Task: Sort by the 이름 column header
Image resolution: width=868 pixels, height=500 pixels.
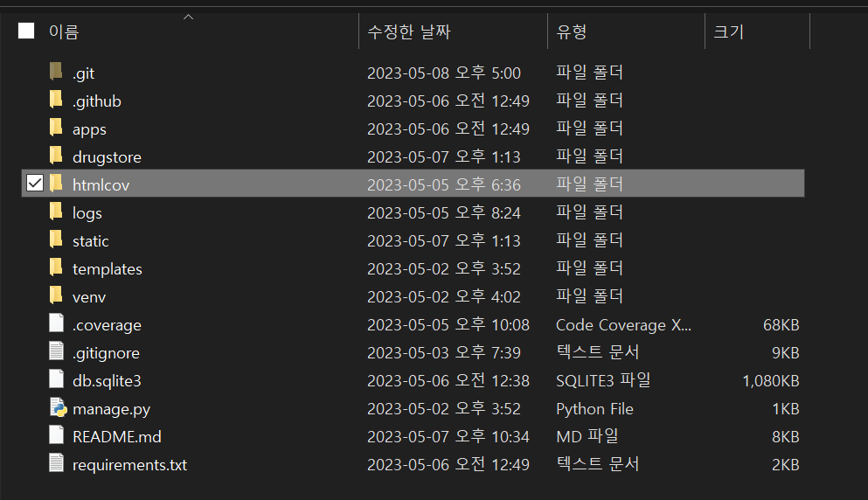Action: click(64, 31)
